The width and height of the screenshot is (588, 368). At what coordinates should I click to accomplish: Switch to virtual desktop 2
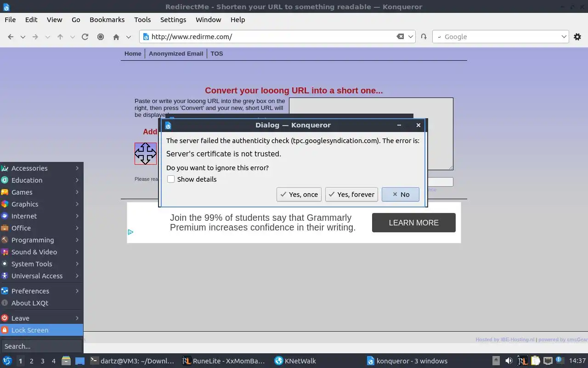[x=31, y=361]
